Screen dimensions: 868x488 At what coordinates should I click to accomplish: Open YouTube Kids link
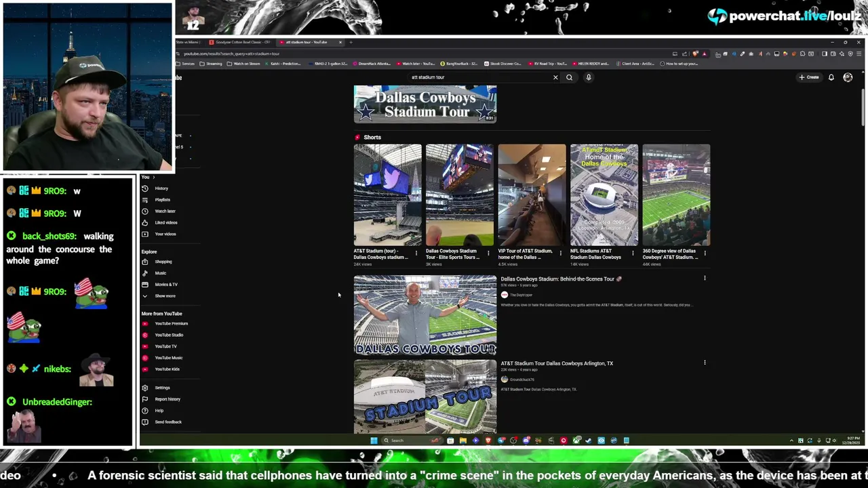coord(161,369)
